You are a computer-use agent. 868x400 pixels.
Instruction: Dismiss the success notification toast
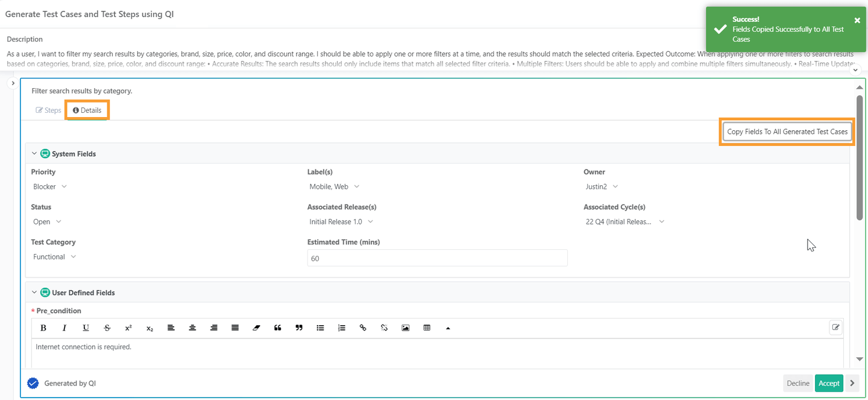(x=857, y=19)
